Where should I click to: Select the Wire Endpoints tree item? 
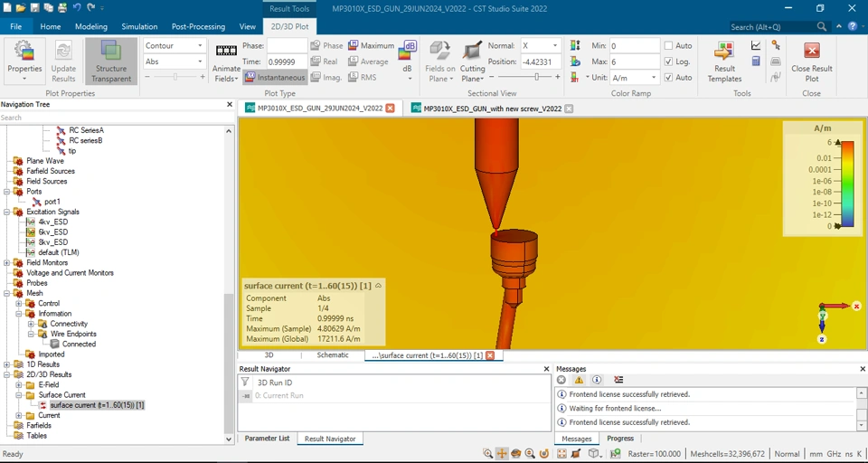pos(73,334)
